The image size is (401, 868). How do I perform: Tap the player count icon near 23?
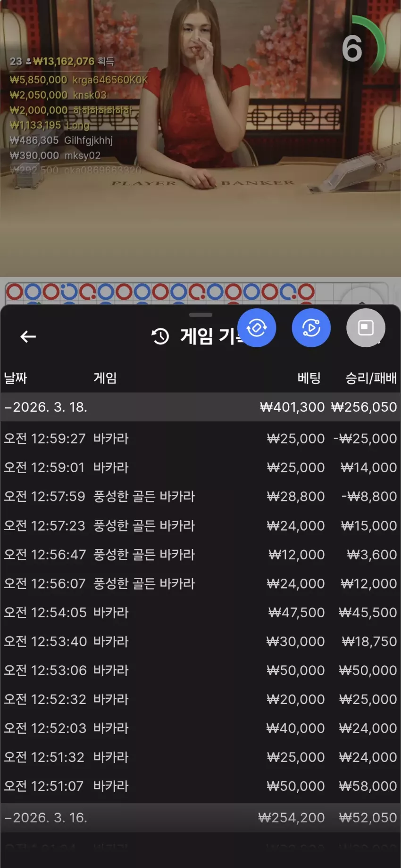tap(28, 61)
